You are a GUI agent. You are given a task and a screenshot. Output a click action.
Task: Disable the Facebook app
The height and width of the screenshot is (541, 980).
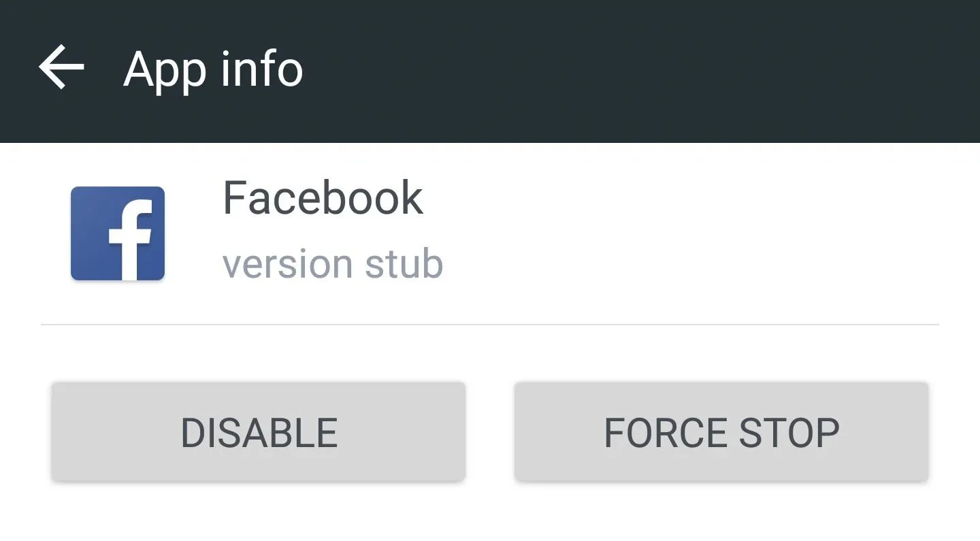[259, 432]
